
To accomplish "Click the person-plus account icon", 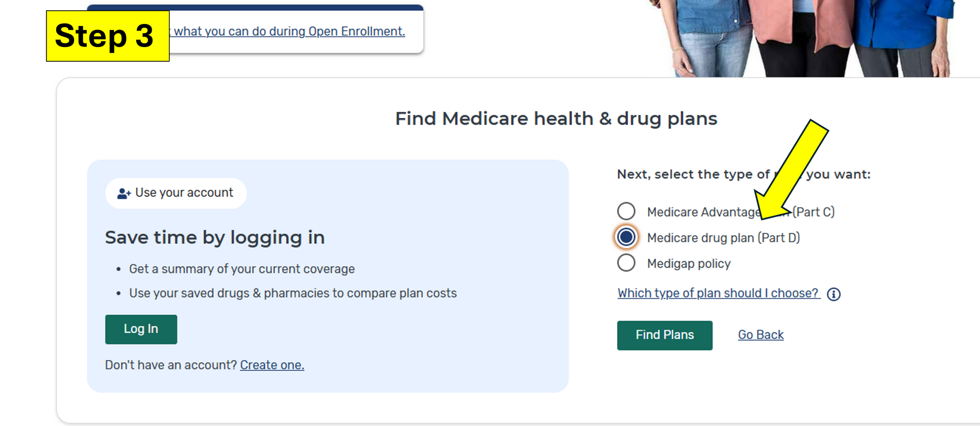I will pyautogui.click(x=124, y=193).
